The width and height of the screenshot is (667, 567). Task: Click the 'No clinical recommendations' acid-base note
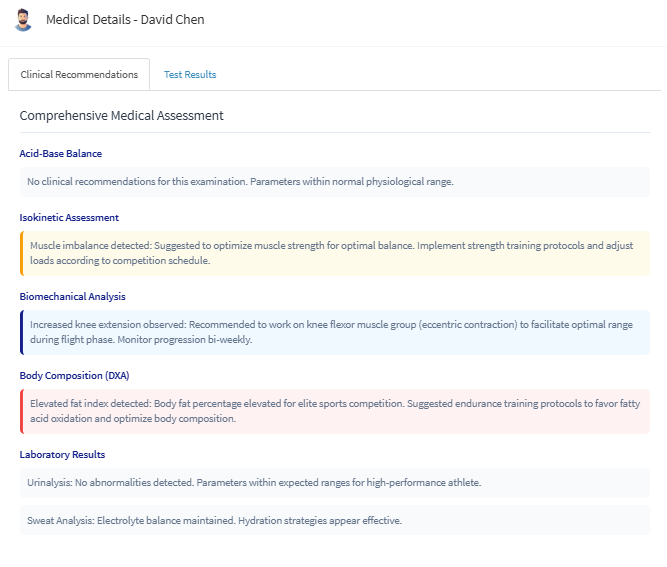[240, 182]
